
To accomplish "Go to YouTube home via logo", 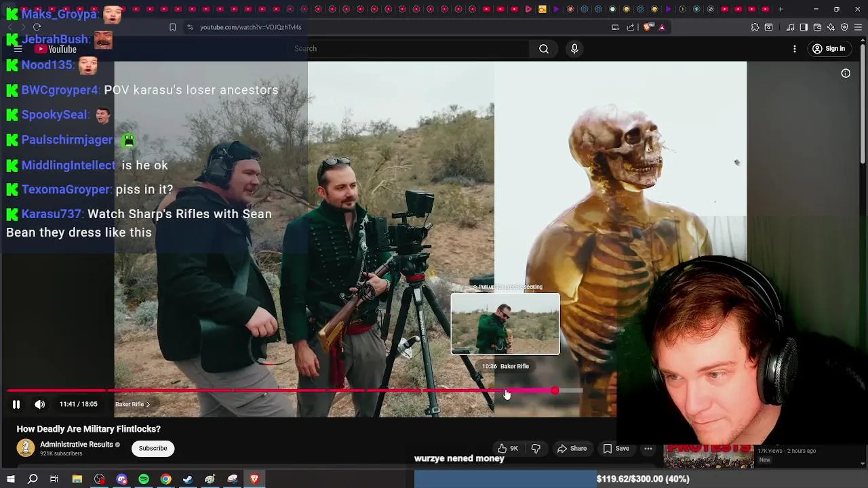I will pos(56,49).
